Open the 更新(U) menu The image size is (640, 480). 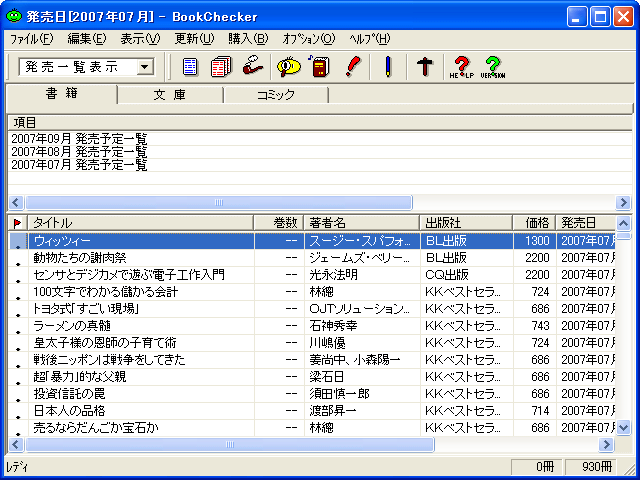click(x=194, y=39)
